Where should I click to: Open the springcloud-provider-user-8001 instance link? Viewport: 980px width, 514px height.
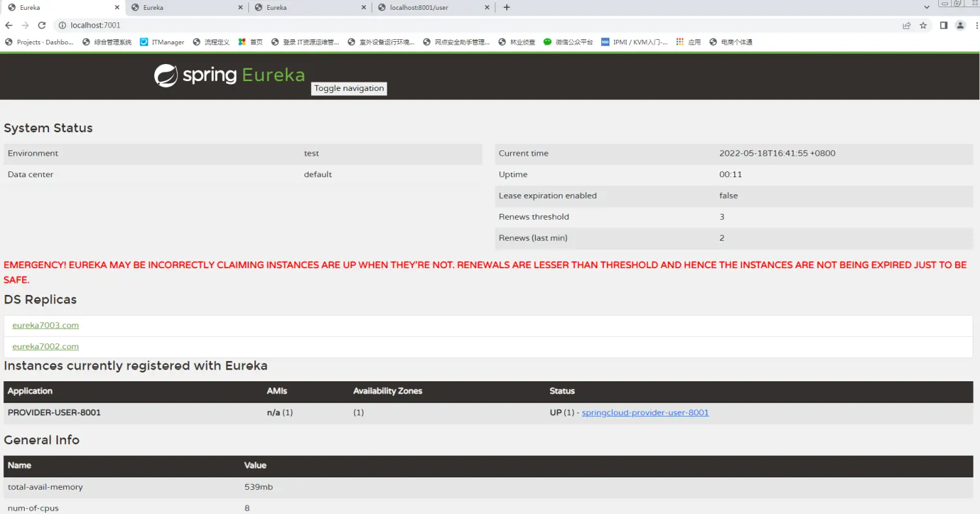pos(645,413)
